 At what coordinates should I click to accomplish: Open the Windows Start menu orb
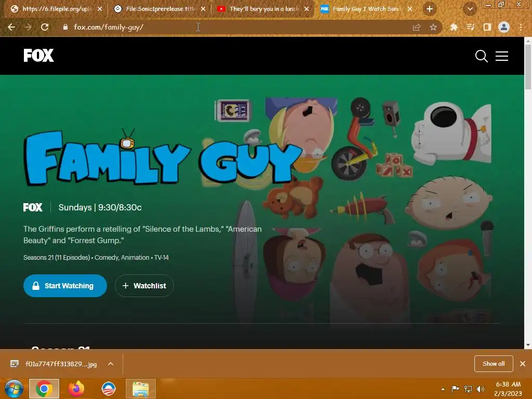click(14, 389)
